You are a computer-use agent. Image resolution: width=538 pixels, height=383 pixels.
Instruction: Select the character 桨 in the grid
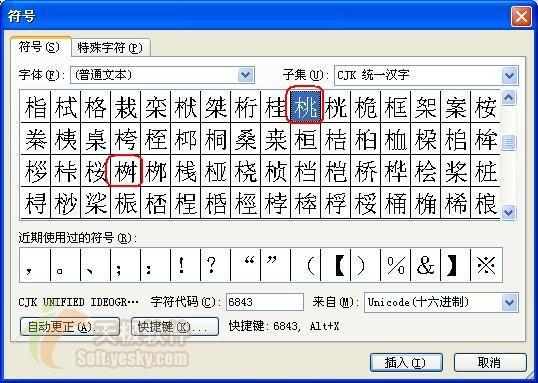point(456,171)
